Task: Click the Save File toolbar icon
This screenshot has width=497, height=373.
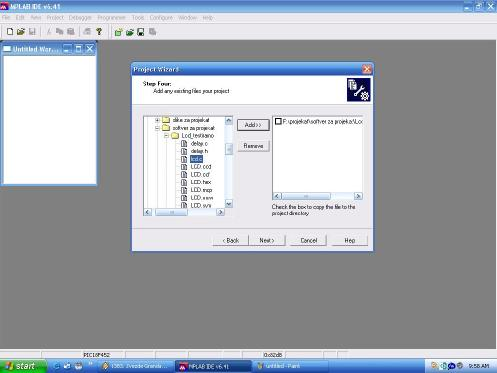Action: tap(32, 32)
